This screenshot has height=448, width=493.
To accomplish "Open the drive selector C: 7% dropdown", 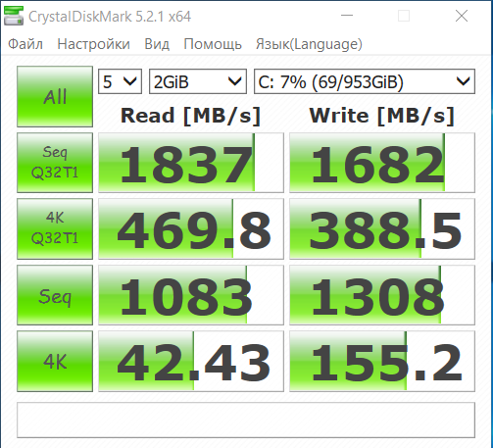I will click(x=365, y=81).
